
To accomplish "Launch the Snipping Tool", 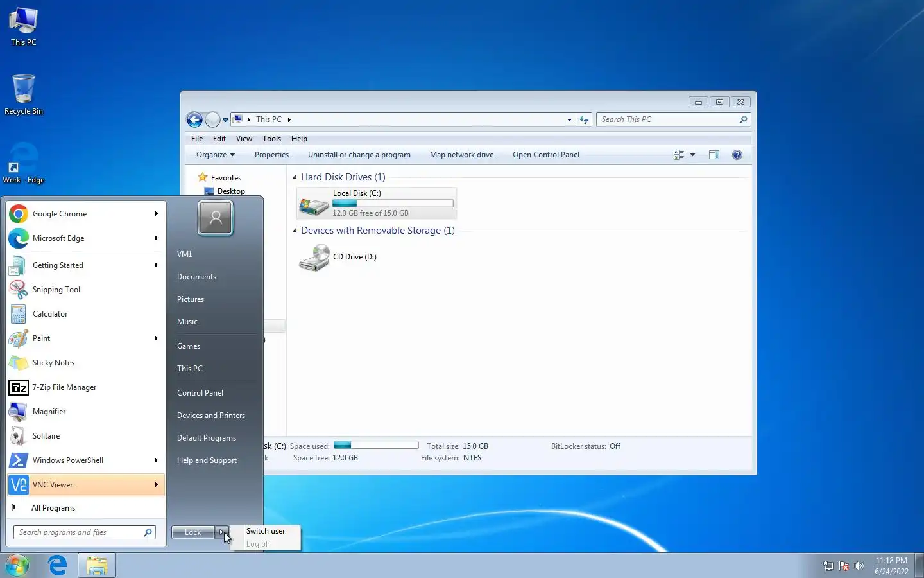I will [x=86, y=290].
